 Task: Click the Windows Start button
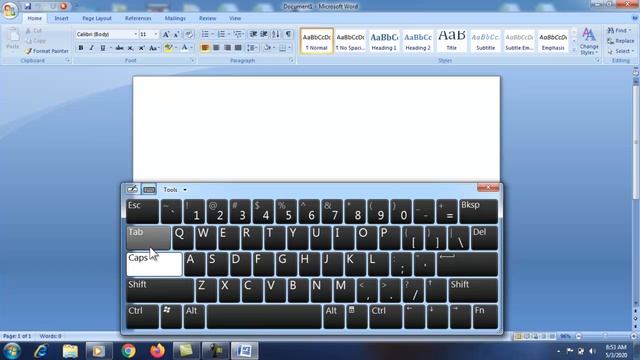pos(11,351)
